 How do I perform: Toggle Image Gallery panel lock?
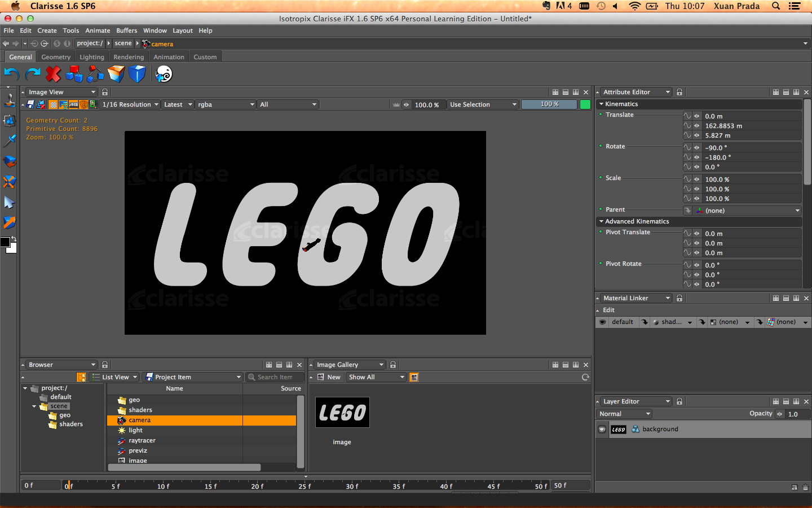coord(393,365)
